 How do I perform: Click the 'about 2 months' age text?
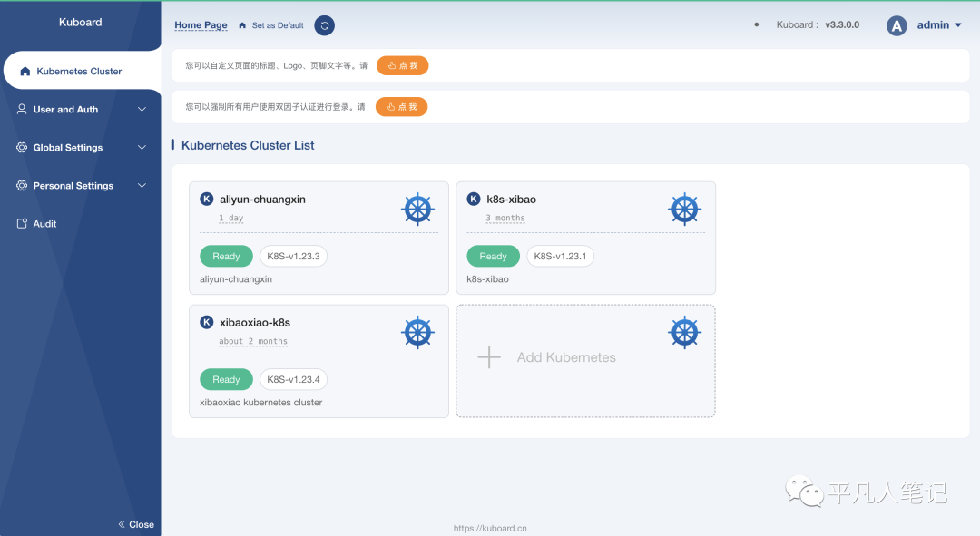pyautogui.click(x=253, y=341)
